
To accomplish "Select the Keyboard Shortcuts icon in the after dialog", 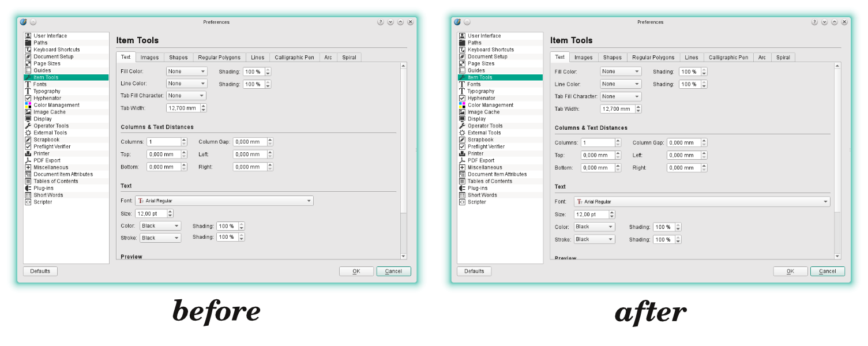I will click(x=462, y=50).
